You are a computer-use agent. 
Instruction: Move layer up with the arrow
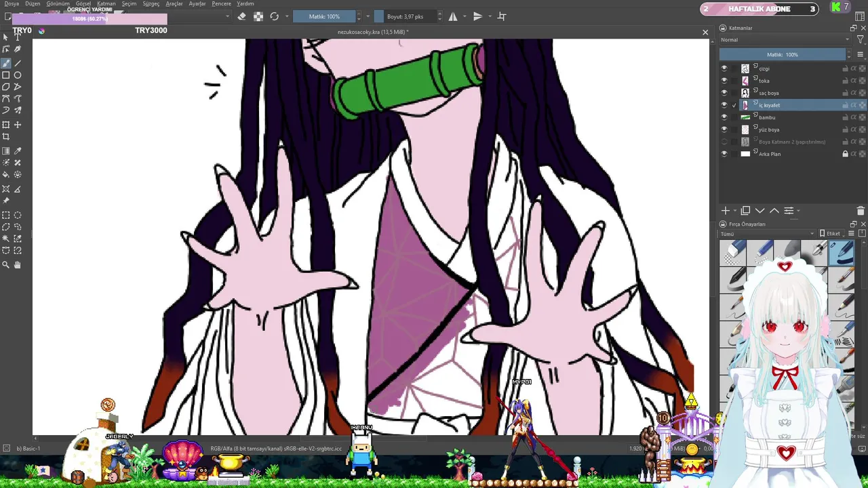[x=774, y=211]
